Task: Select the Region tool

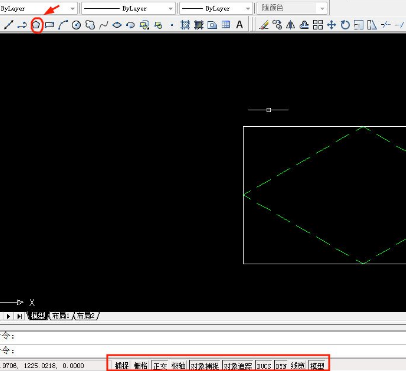Action: click(x=212, y=25)
